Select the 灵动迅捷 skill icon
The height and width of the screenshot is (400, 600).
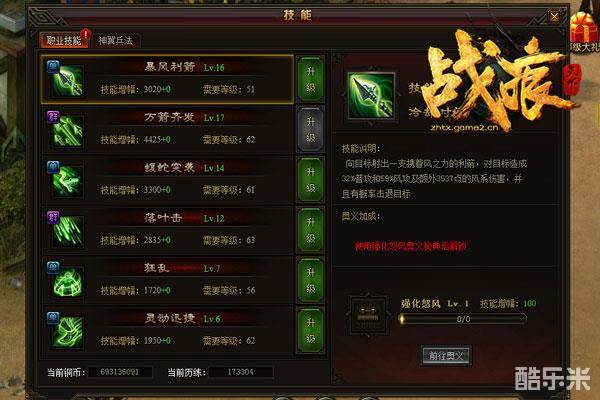coord(68,332)
